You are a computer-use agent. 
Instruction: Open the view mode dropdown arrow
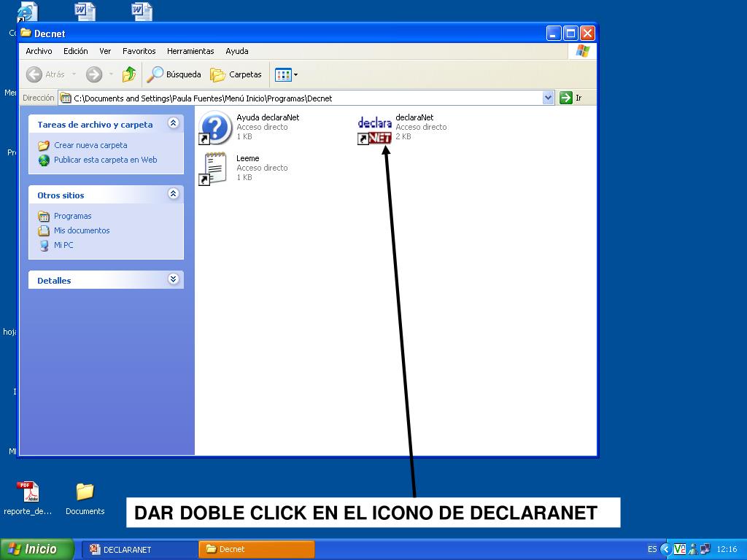point(296,75)
